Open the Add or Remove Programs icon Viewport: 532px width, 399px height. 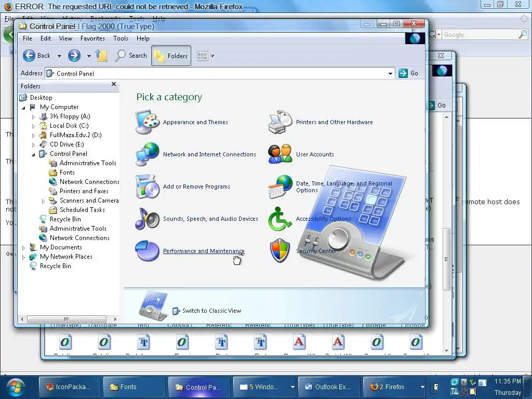click(x=147, y=187)
